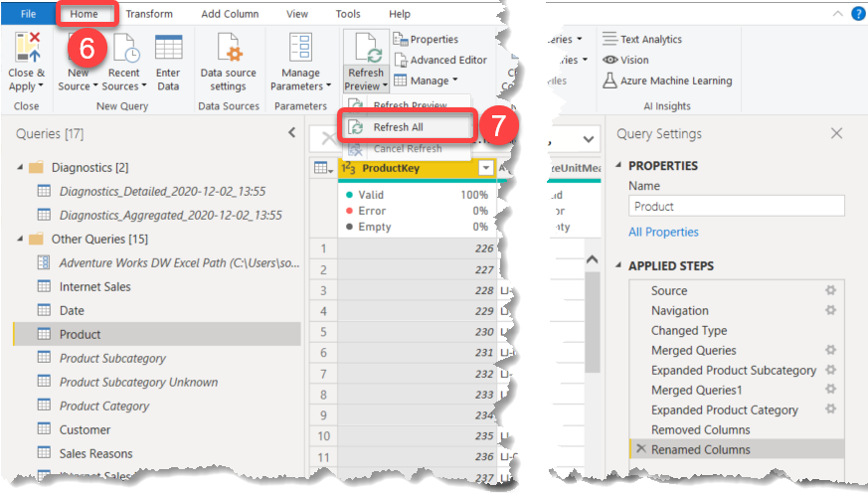Switch to the Add Column tab
Screen dimensions: 868x493
[x=230, y=14]
